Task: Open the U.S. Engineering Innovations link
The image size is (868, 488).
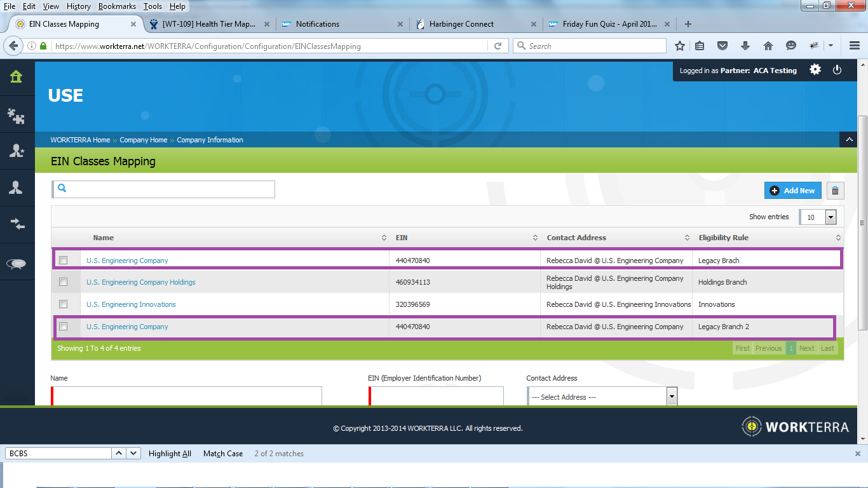Action: [x=131, y=304]
